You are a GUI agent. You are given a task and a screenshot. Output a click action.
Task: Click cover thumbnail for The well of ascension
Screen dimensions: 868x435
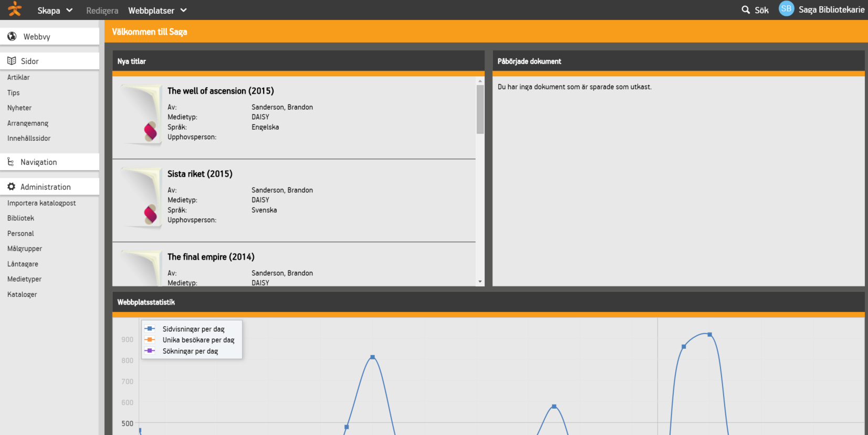click(x=141, y=115)
